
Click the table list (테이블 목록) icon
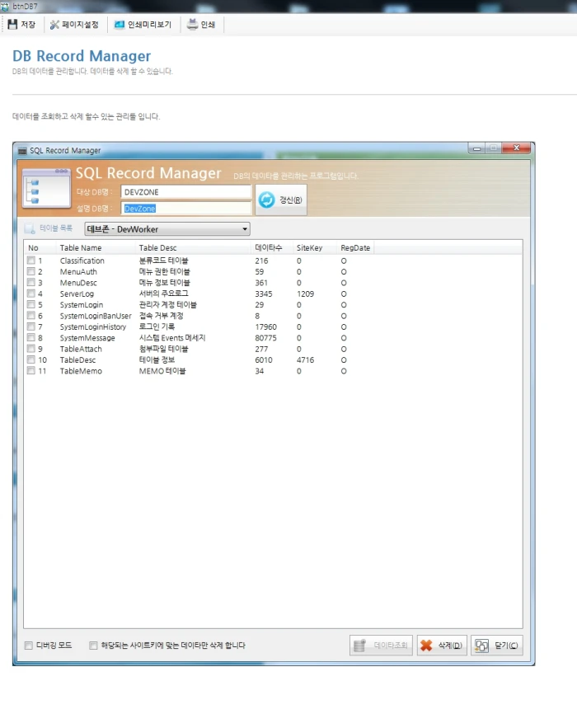click(30, 228)
